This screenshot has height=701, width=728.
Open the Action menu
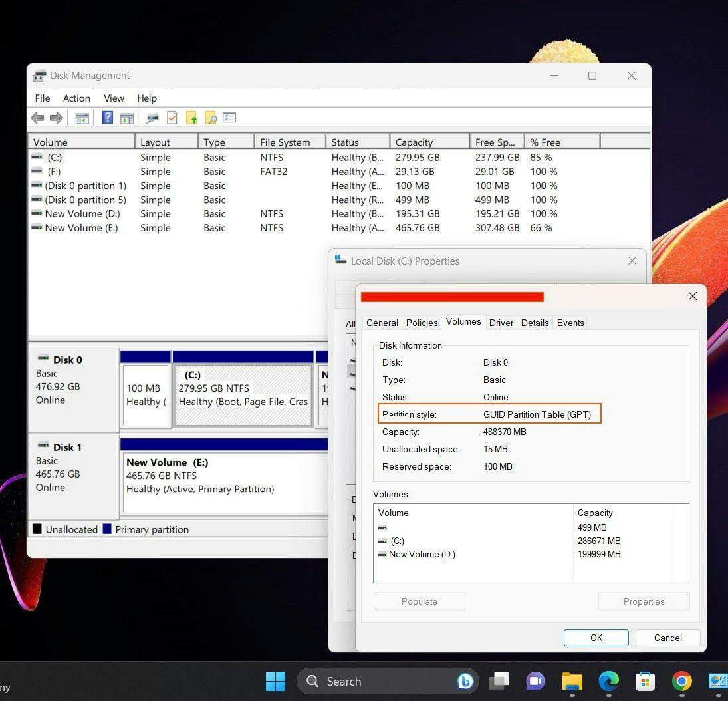click(76, 98)
